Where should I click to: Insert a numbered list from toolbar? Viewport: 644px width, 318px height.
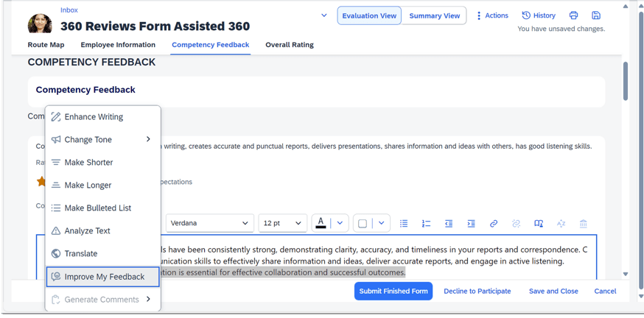click(x=426, y=224)
